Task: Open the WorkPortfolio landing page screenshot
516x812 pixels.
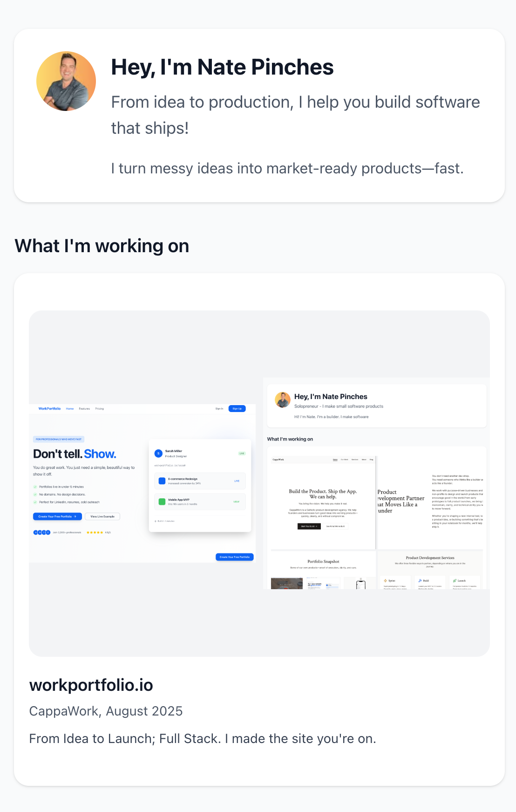Action: pyautogui.click(x=143, y=483)
